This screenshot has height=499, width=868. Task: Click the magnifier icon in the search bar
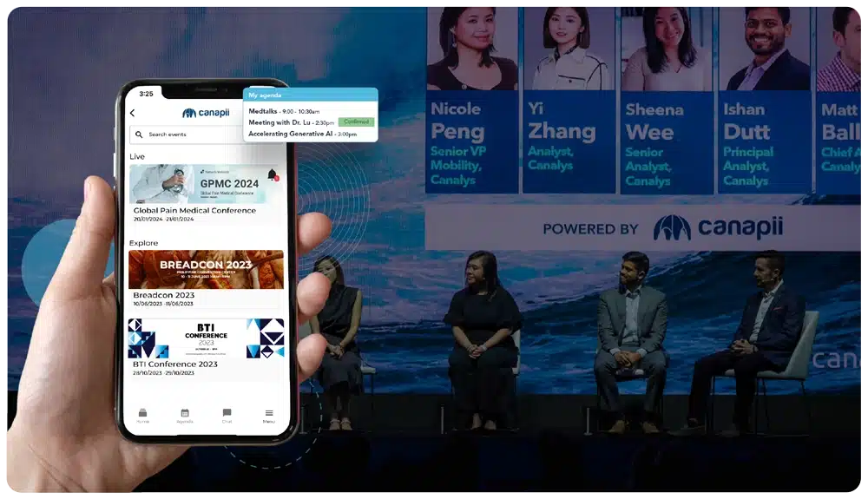tap(139, 135)
